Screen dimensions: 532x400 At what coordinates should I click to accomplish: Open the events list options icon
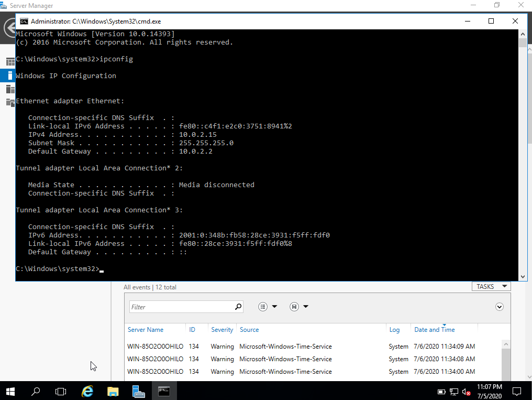point(263,307)
